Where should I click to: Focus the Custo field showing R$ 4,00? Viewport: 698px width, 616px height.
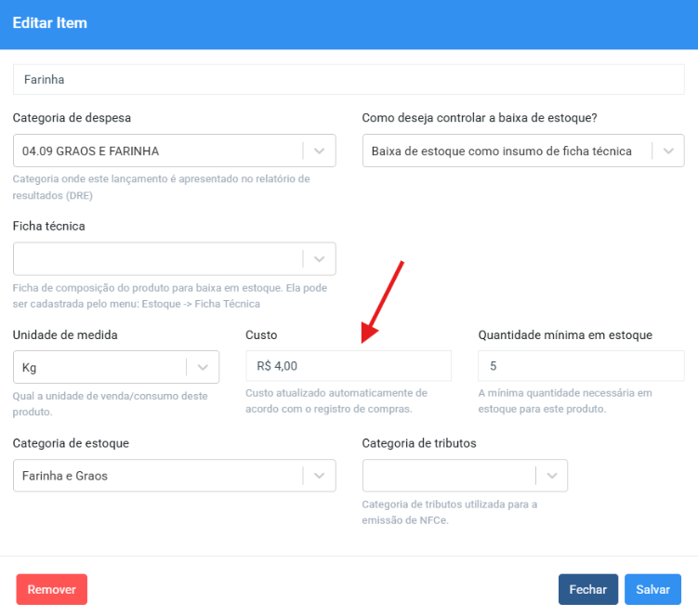349,366
